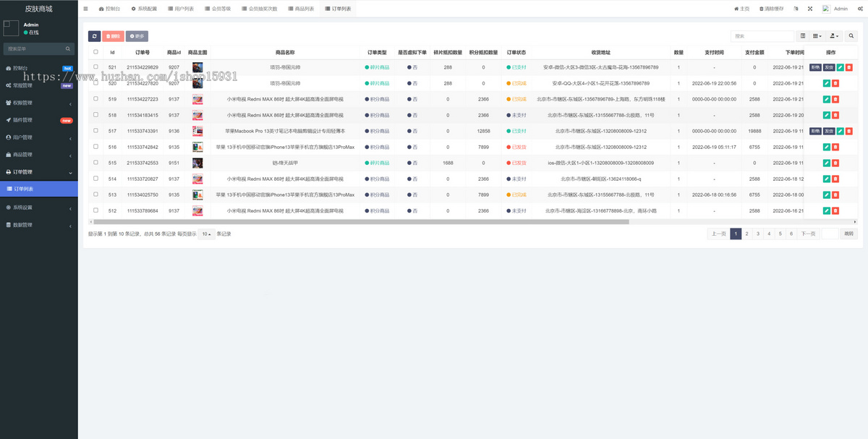The width and height of the screenshot is (868, 439).
Task: Toggle the table card view icon
Action: [803, 36]
